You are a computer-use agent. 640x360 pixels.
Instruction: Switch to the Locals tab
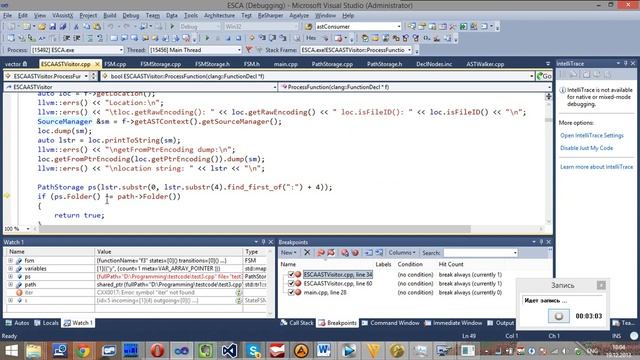click(x=47, y=323)
